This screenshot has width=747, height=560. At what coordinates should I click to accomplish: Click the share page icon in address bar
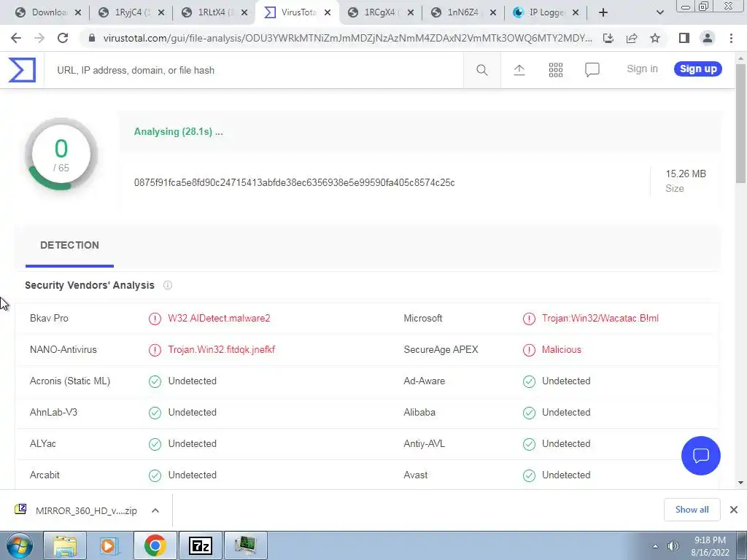coord(632,38)
